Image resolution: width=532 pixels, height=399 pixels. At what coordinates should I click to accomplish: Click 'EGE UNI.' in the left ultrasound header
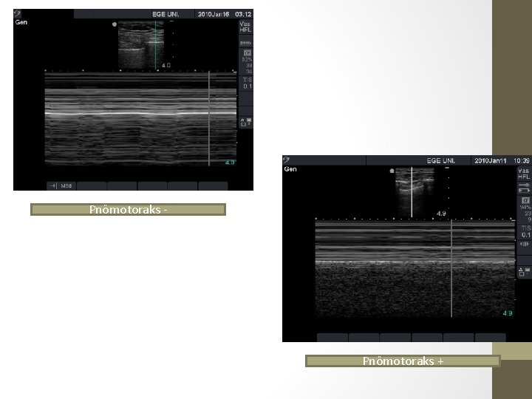coord(166,14)
